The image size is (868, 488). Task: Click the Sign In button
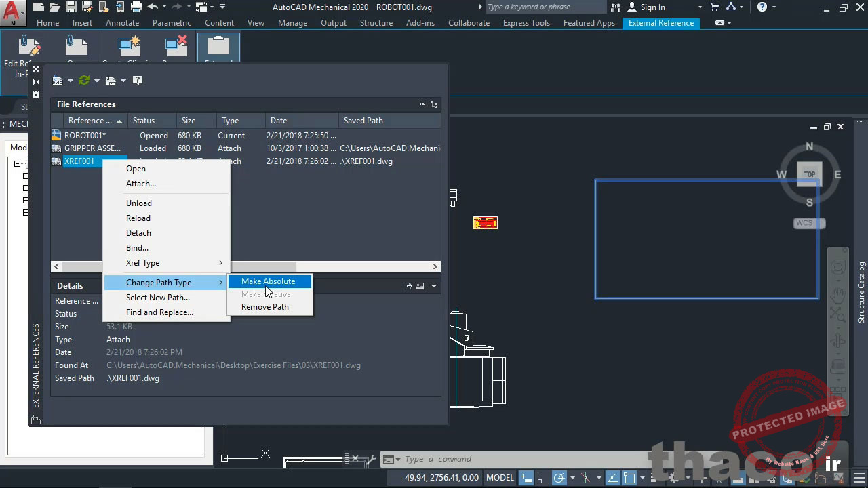(x=647, y=7)
